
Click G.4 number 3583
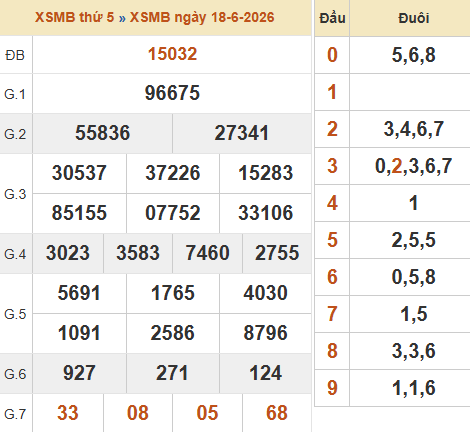pos(138,253)
